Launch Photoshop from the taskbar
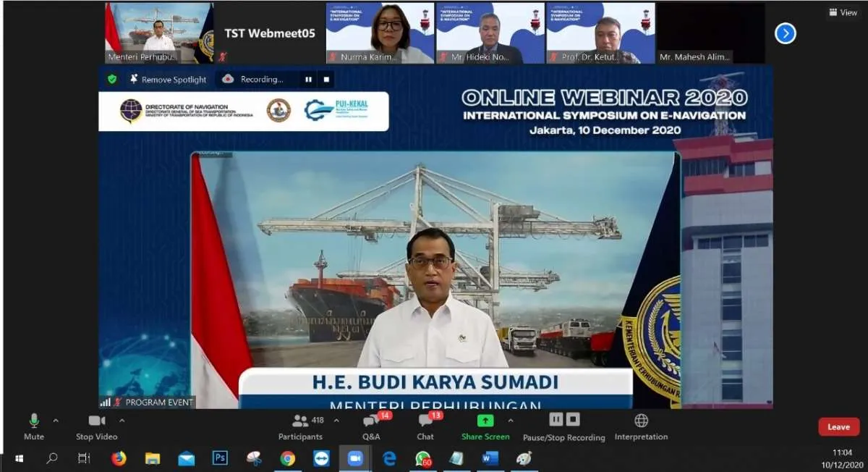 pyautogui.click(x=220, y=458)
